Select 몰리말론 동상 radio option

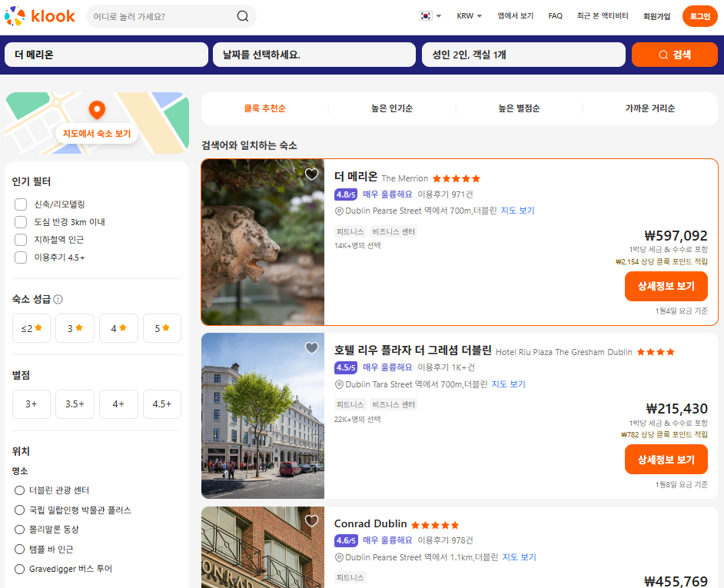(19, 530)
